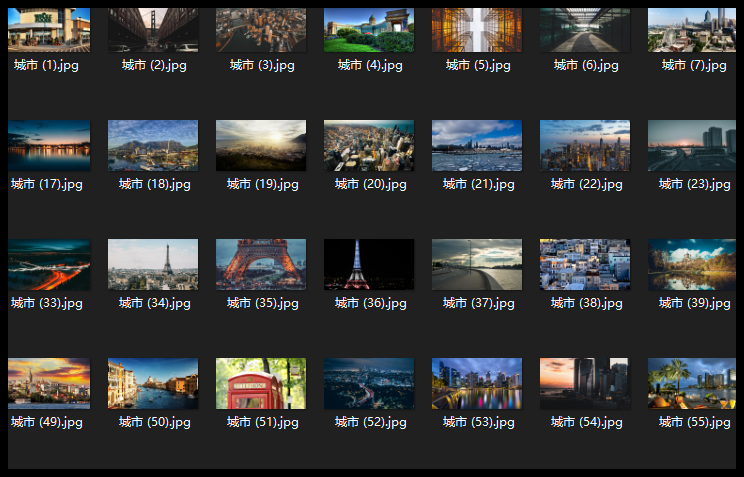The height and width of the screenshot is (477, 744).
Task: Select the 城市 (39).jpg autumn lake thumbnail
Action: (692, 264)
